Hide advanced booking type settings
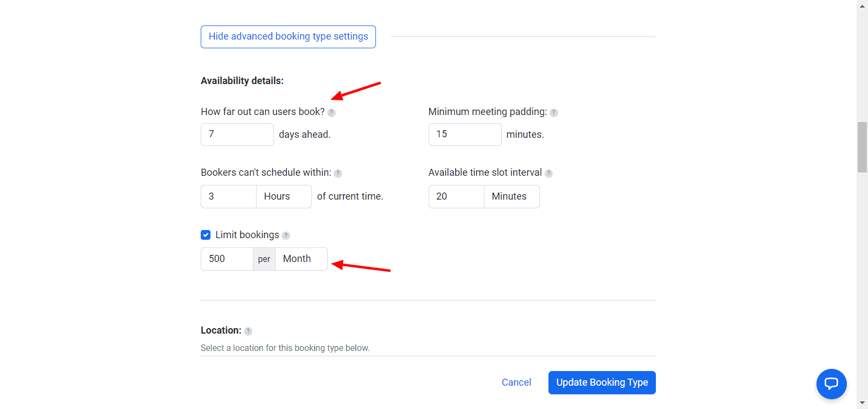Screen dimensions: 868x409 click(x=288, y=37)
